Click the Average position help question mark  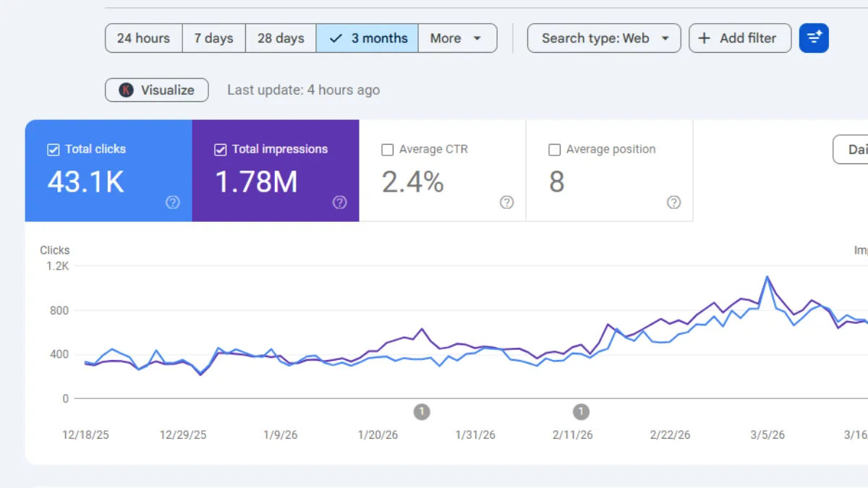pyautogui.click(x=673, y=202)
